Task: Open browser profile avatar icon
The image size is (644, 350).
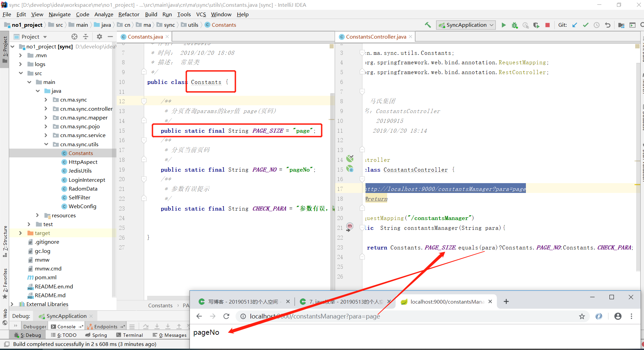Action: click(618, 316)
